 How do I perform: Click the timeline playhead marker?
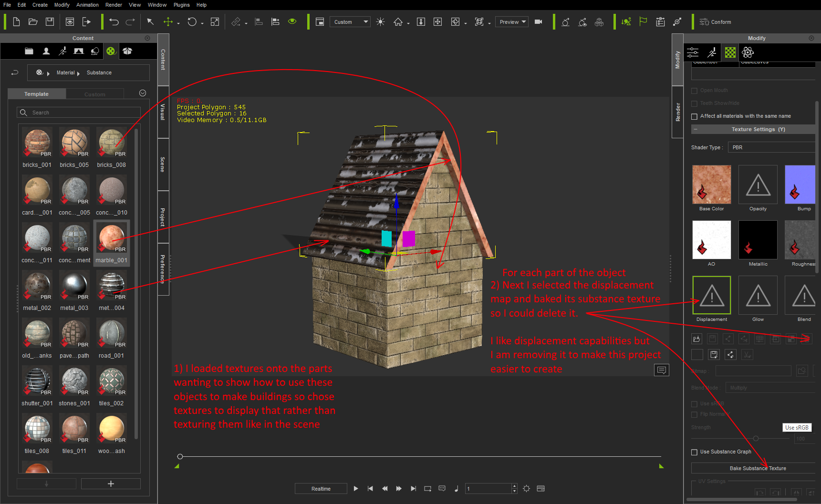pos(180,456)
